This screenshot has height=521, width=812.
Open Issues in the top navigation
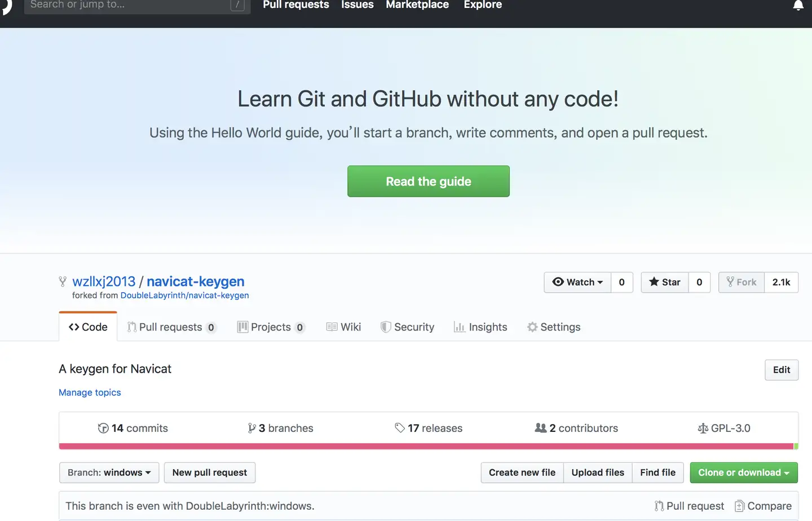[x=358, y=5]
